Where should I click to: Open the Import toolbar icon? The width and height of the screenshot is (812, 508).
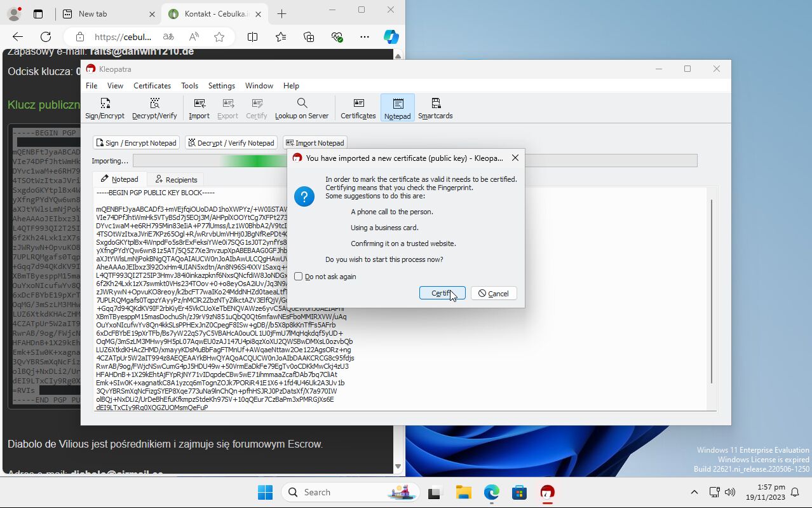[199, 108]
